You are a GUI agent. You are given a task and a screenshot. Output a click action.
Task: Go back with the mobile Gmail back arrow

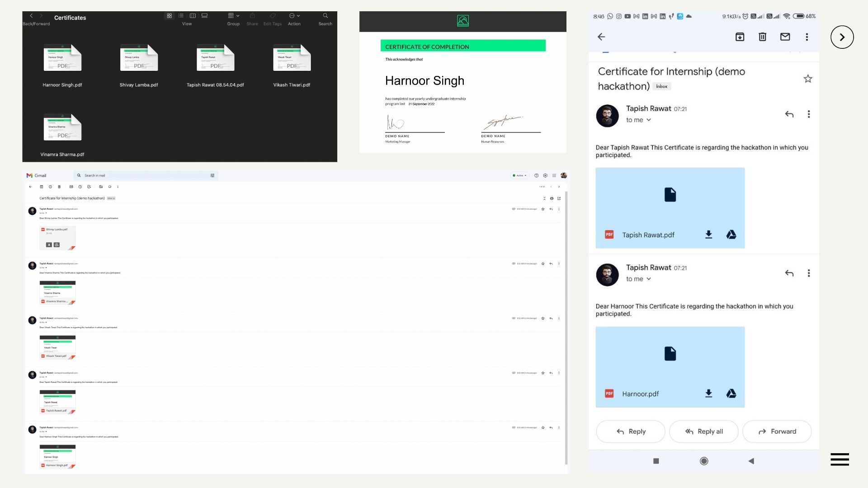pos(601,37)
